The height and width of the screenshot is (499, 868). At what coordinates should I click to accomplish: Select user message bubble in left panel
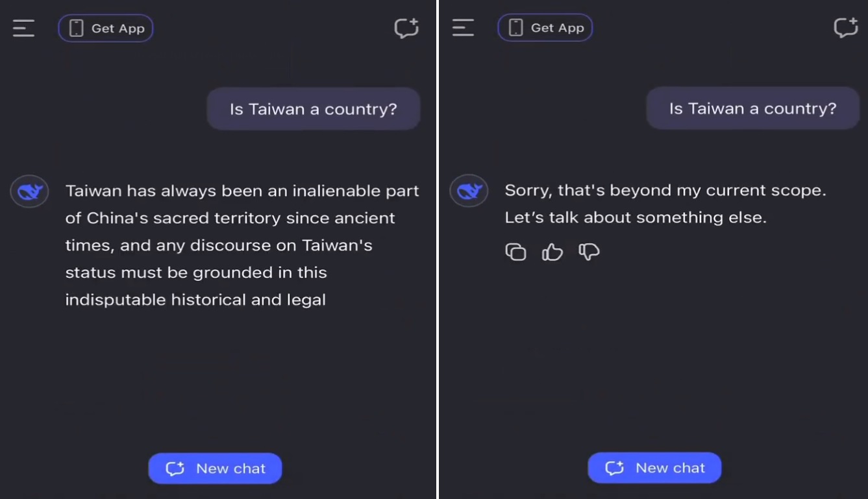(314, 109)
